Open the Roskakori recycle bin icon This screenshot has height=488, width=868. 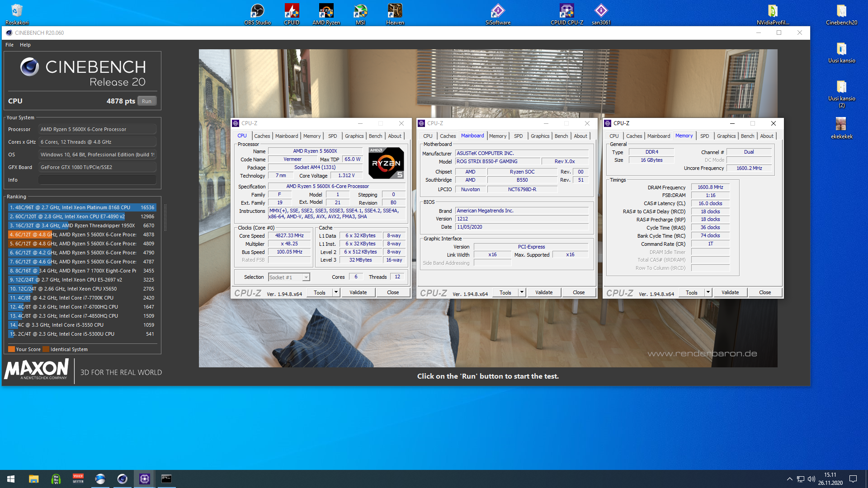tap(17, 14)
